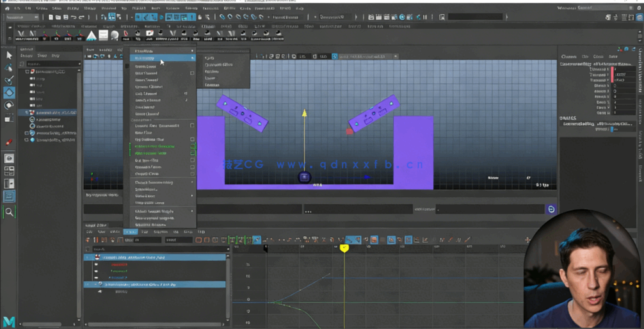
Task: Click the blue round icon right of command line
Action: point(551,209)
